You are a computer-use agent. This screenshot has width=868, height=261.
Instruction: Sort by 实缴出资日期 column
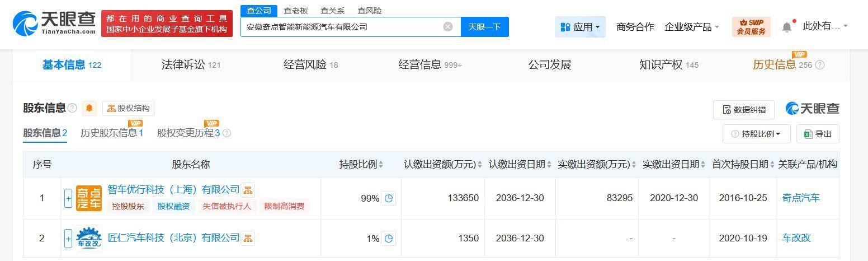click(x=703, y=165)
